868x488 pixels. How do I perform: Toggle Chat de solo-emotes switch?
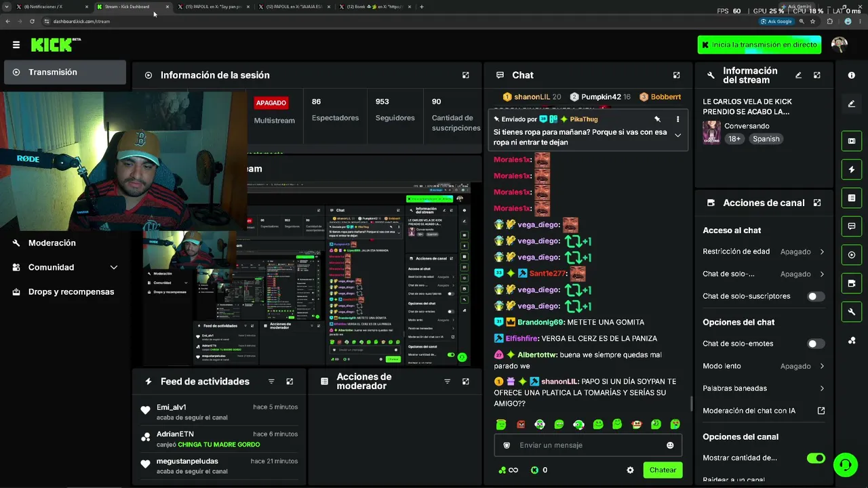816,344
